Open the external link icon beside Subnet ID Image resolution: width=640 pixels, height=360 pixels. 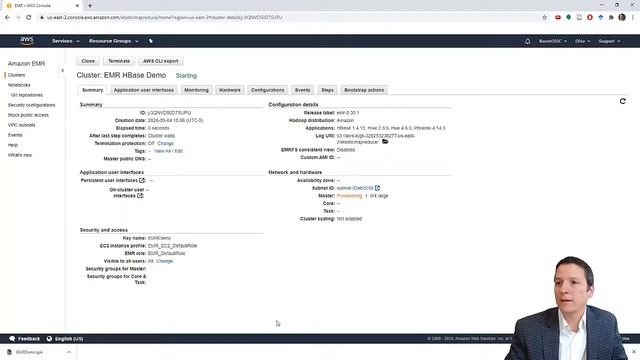[x=377, y=188]
